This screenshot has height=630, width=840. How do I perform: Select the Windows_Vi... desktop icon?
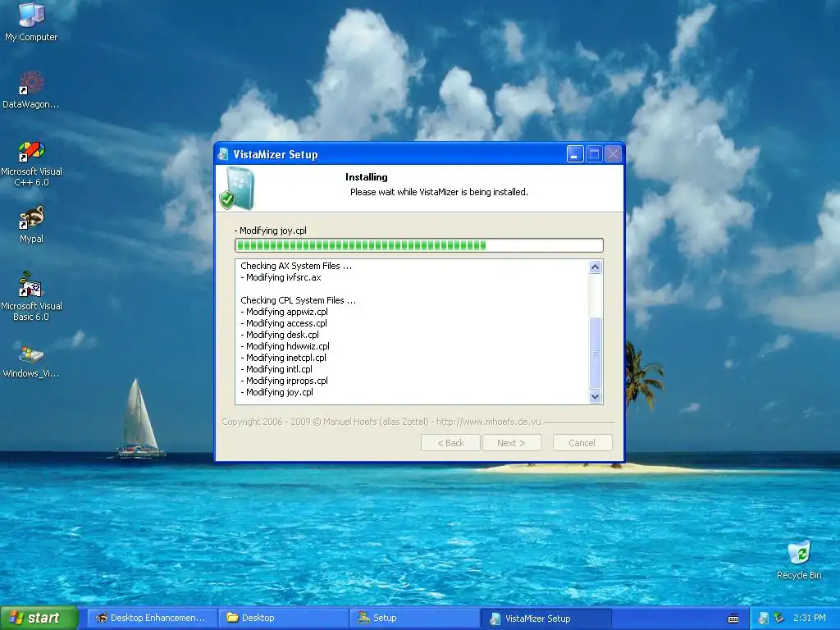(31, 360)
